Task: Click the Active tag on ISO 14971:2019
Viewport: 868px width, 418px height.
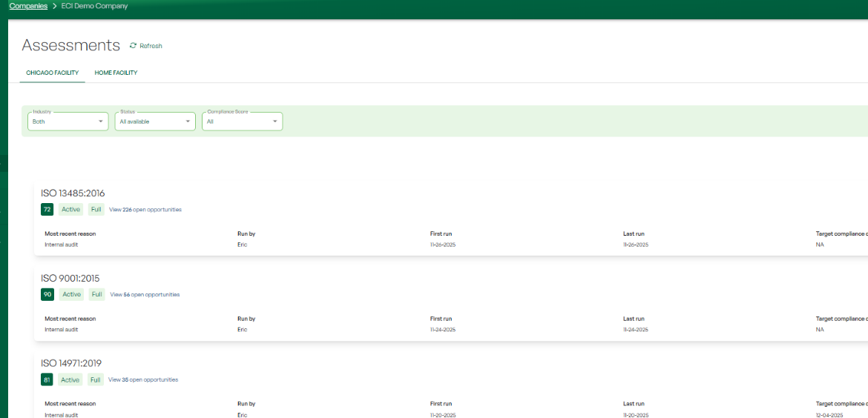Action: click(70, 380)
